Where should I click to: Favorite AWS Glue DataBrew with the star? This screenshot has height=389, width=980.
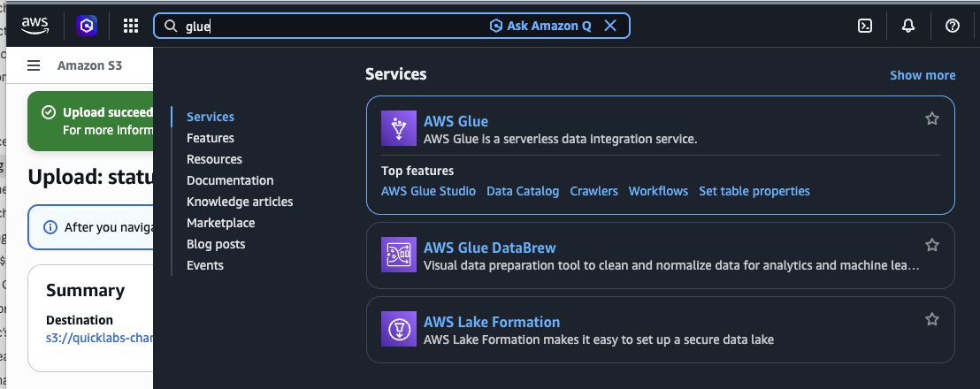(x=932, y=245)
